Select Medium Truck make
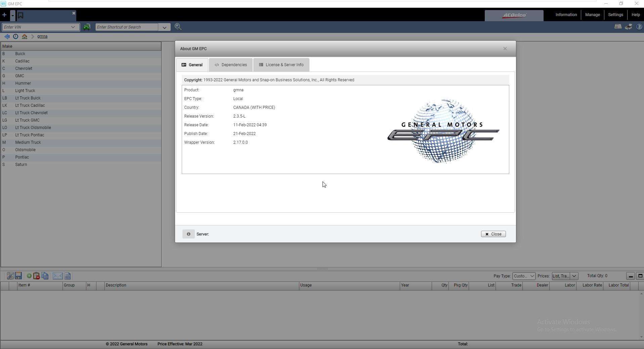Image resolution: width=644 pixels, height=349 pixels. 81,142
